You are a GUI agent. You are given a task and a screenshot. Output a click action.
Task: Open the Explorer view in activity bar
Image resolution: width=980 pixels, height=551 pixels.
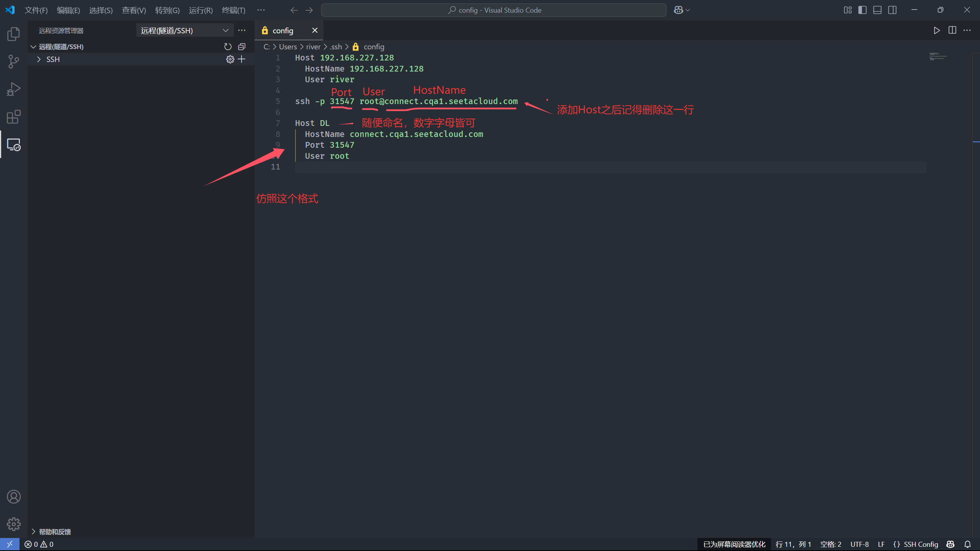click(13, 34)
